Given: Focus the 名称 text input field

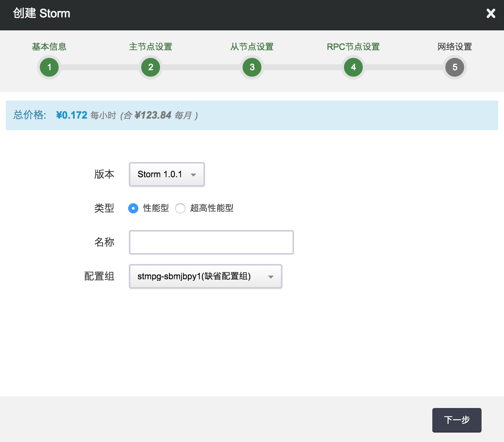Looking at the screenshot, I should (211, 242).
